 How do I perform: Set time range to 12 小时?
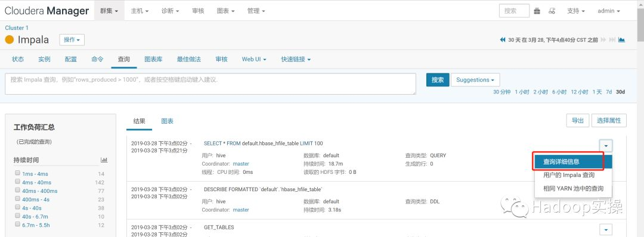(580, 92)
